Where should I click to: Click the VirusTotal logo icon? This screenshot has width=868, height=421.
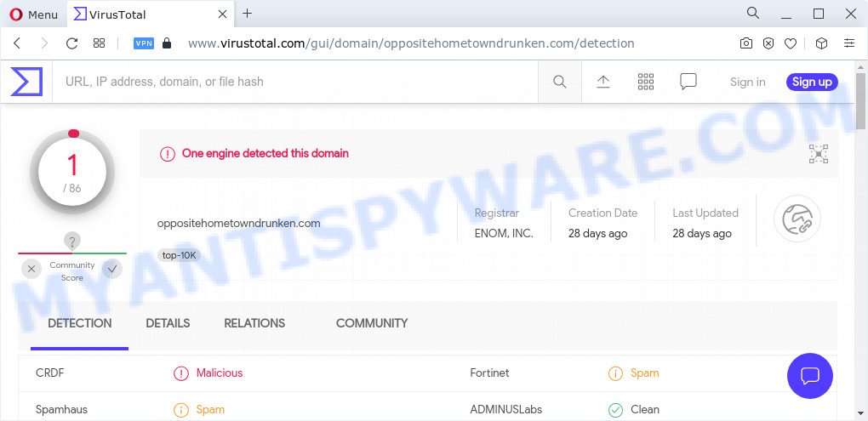pyautogui.click(x=26, y=82)
